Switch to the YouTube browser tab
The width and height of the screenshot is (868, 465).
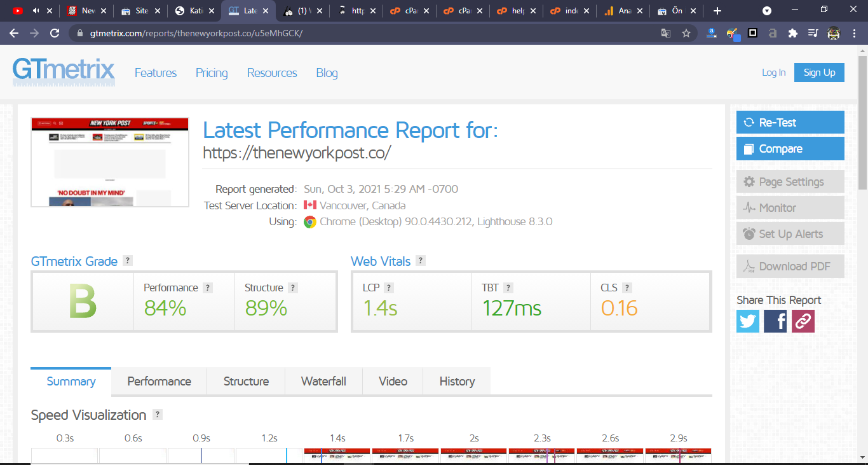[x=33, y=11]
